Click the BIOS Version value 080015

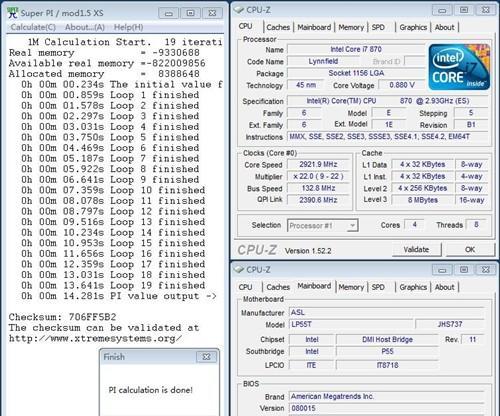pos(387,408)
